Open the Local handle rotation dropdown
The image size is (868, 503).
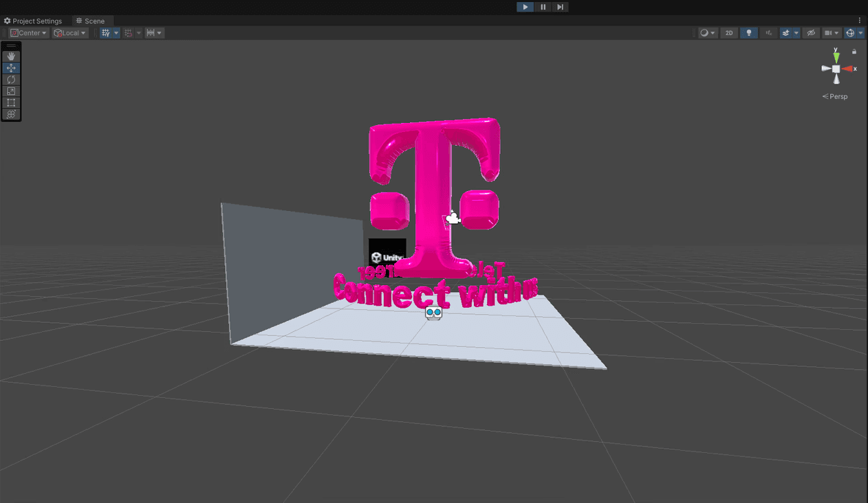pyautogui.click(x=70, y=33)
